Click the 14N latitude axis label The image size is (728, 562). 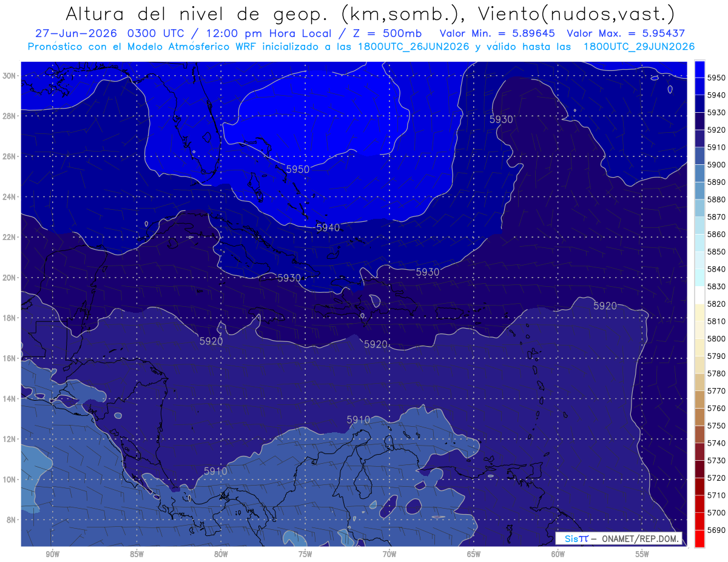click(x=9, y=399)
